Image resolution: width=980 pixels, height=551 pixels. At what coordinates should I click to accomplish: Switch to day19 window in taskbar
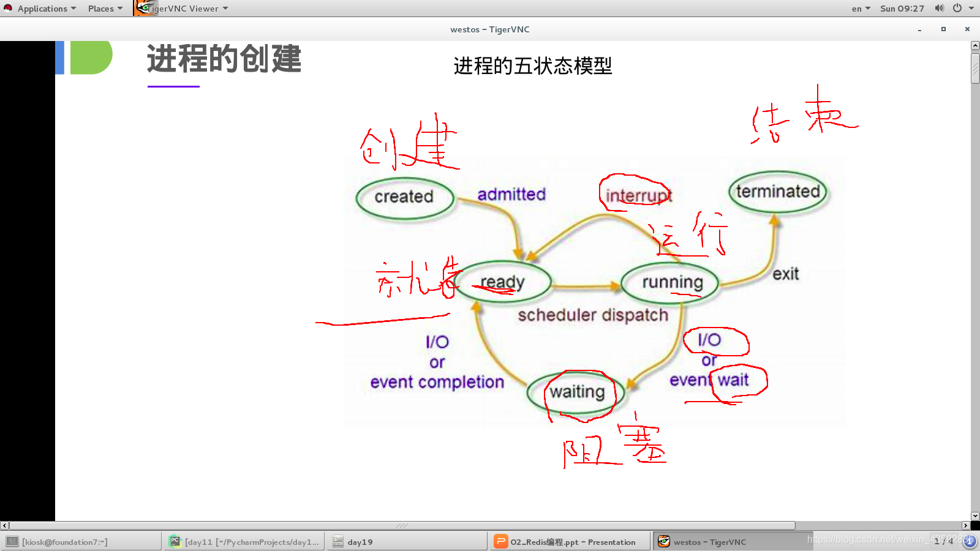(x=407, y=542)
